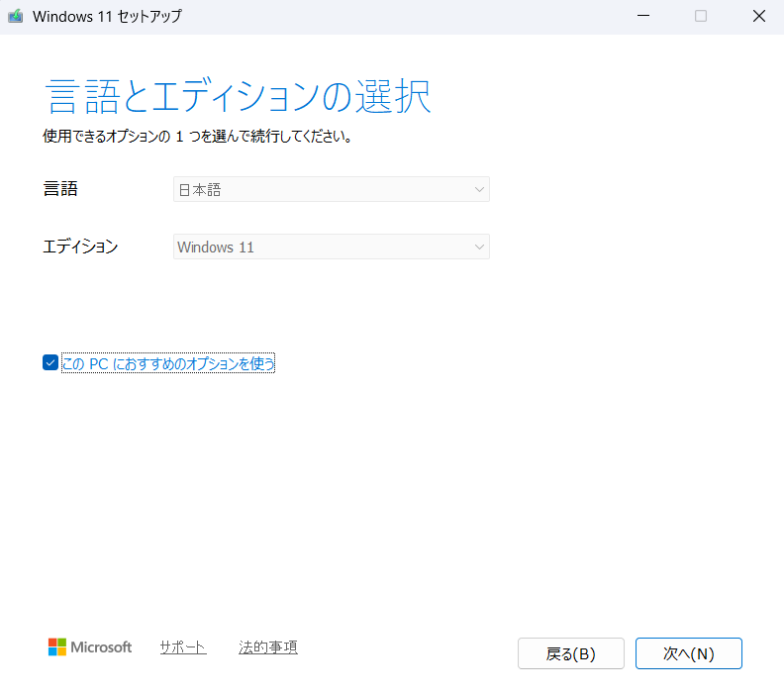Screen dimensions: 784x695
Task: Open the サポート link
Action: click(x=183, y=647)
